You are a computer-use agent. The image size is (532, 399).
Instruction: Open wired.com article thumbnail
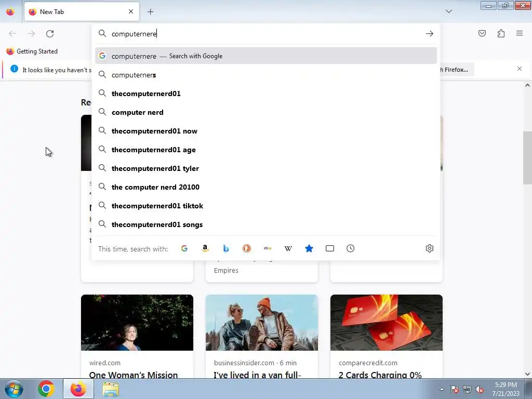137,322
